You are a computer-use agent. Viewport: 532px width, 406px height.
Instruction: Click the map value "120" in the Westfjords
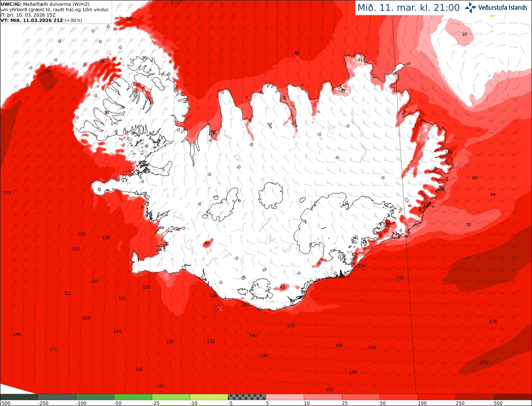(136, 84)
